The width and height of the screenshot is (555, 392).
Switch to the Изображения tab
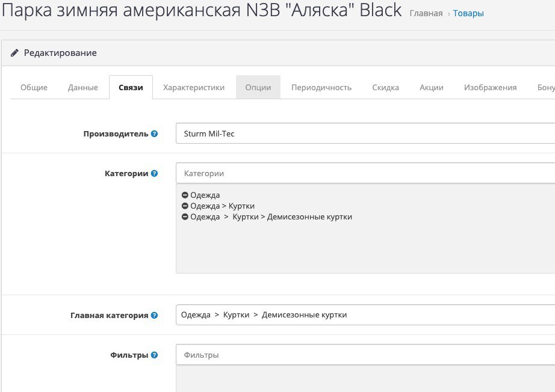[x=490, y=87]
